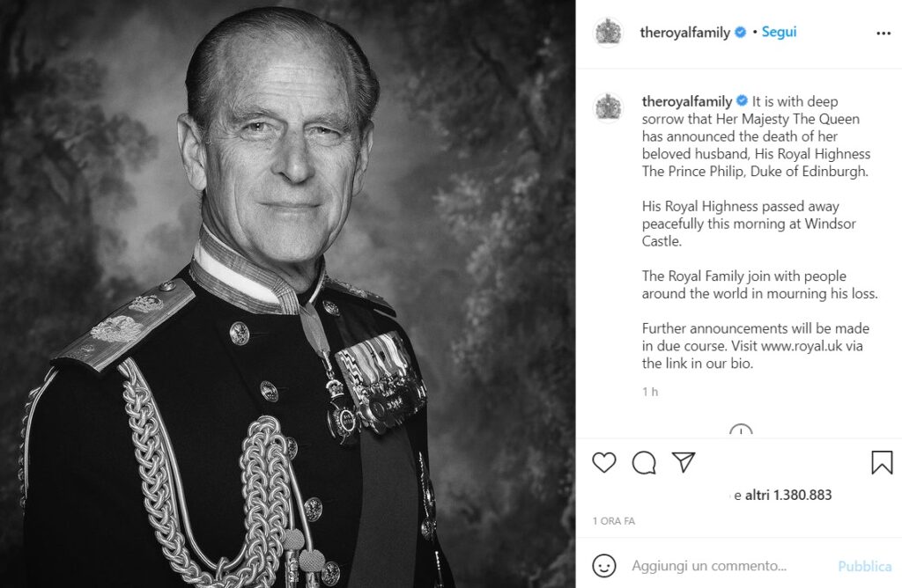902x588 pixels.
Task: Click the '1 ORA FA' post timestamp
Action: [614, 521]
